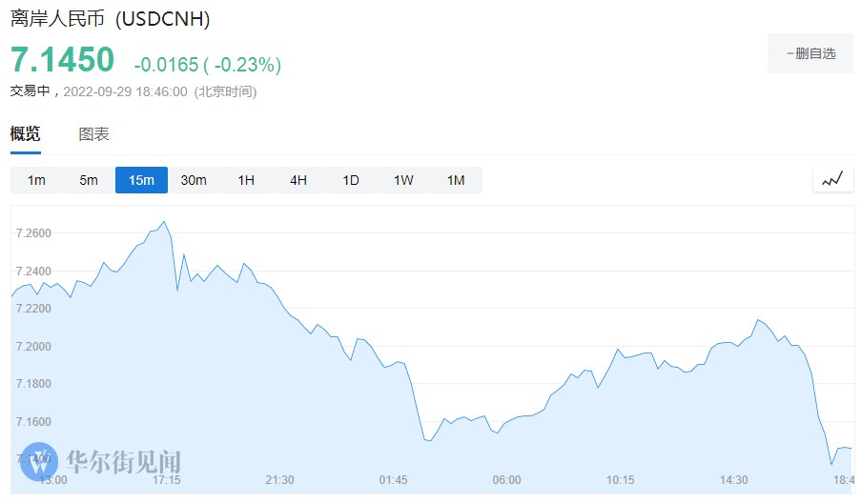Open the 图表 chart tab
This screenshot has width=861, height=504.
click(93, 134)
